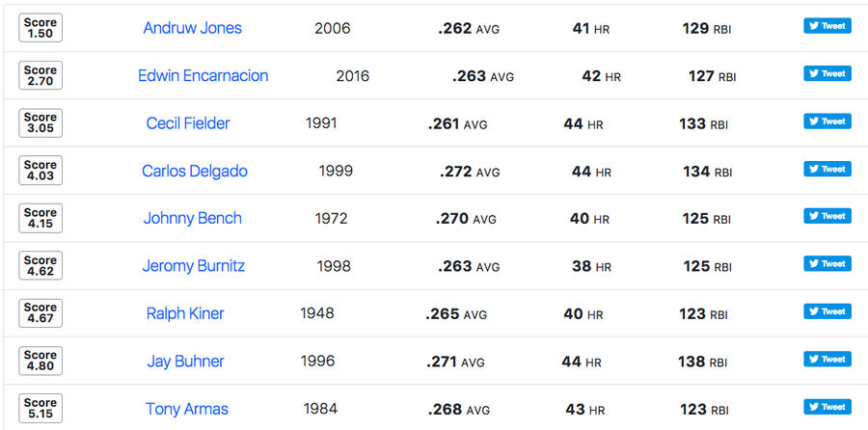
Task: Share Carlos Delgado stats via Tweet button
Action: (827, 169)
